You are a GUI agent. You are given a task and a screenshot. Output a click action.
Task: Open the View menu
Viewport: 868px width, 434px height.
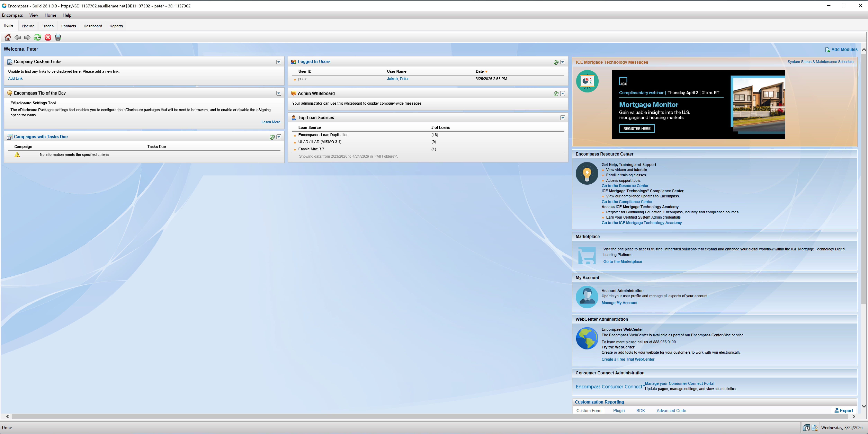click(x=33, y=15)
